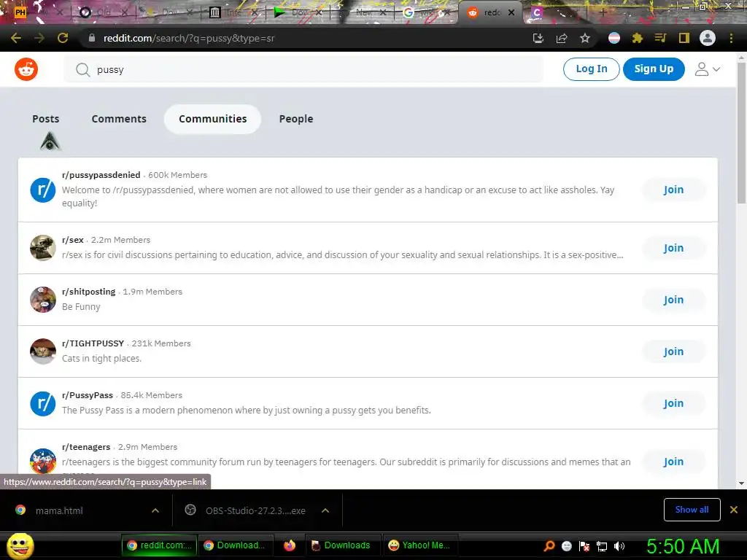The width and height of the screenshot is (747, 560).
Task: Click the r/shitposting community avatar
Action: tap(43, 300)
